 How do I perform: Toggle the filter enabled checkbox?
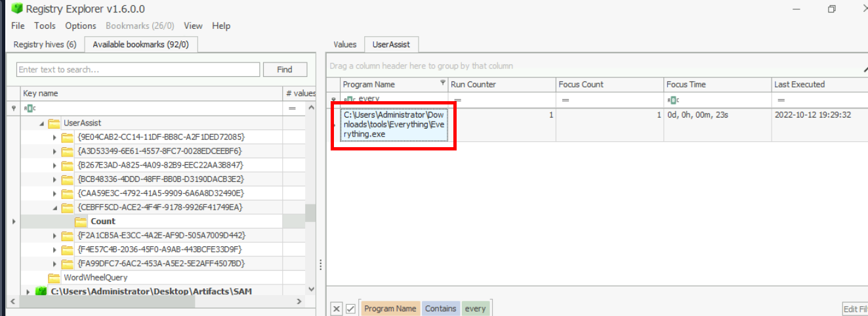pos(351,308)
